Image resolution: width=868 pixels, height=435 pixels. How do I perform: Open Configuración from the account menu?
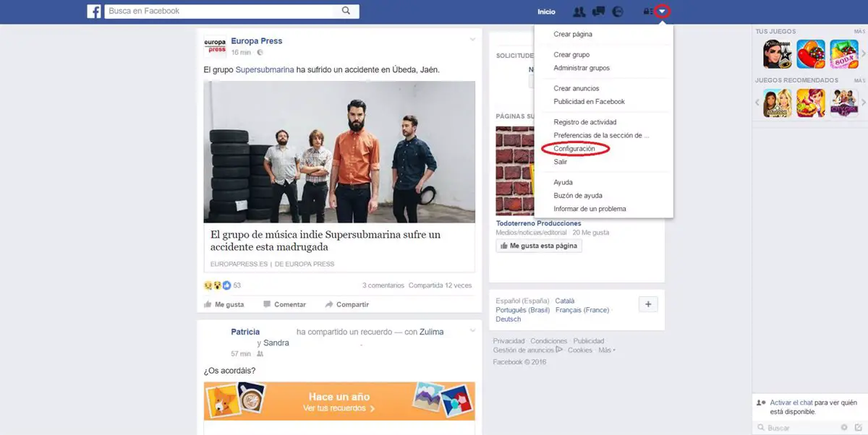[574, 149]
